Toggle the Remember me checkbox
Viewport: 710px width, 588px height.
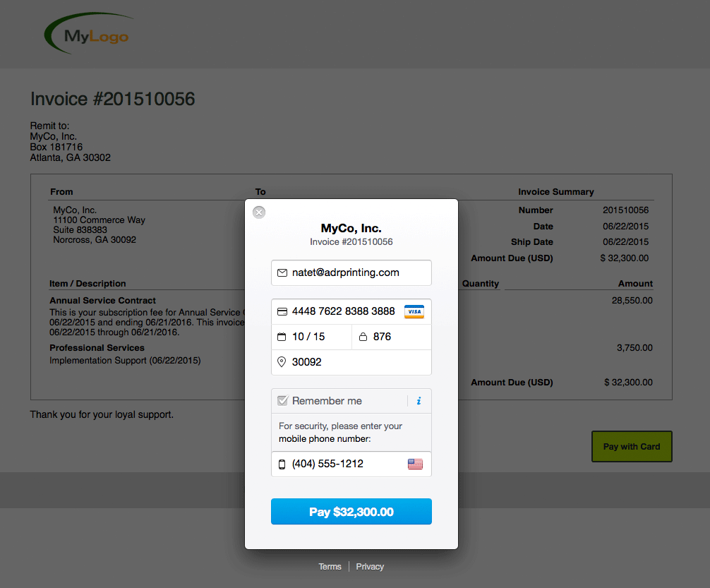coord(283,401)
